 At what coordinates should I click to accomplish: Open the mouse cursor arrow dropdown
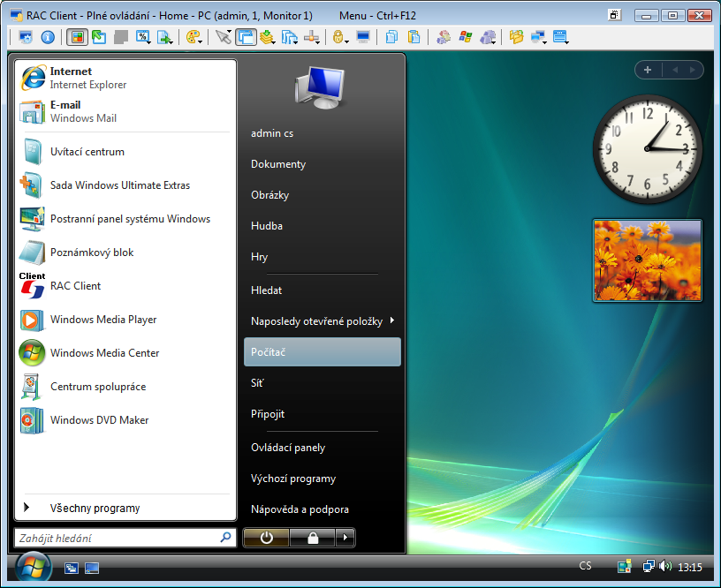pyautogui.click(x=224, y=37)
